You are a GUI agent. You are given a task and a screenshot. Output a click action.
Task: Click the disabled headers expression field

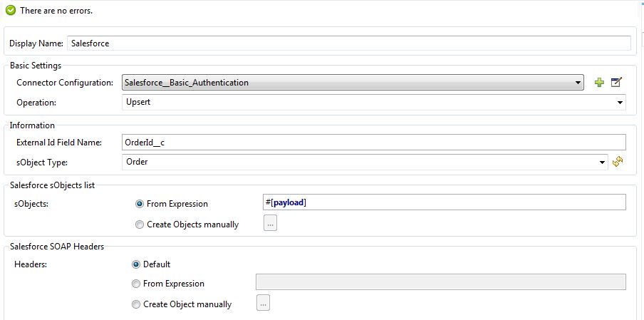pyautogui.click(x=440, y=283)
